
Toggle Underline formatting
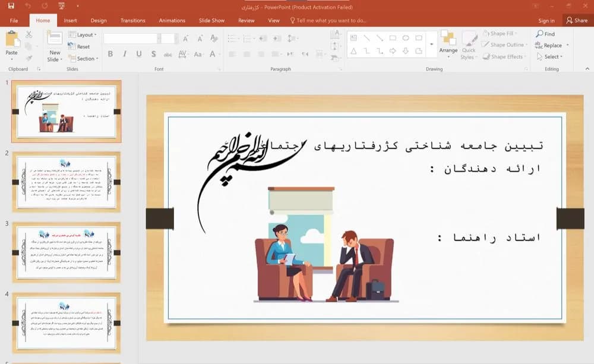pos(139,54)
